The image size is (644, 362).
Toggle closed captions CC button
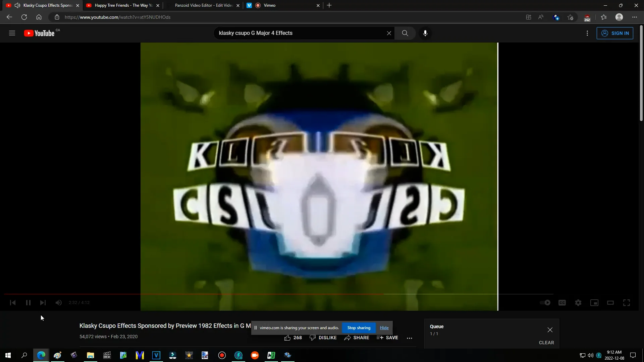pyautogui.click(x=562, y=303)
